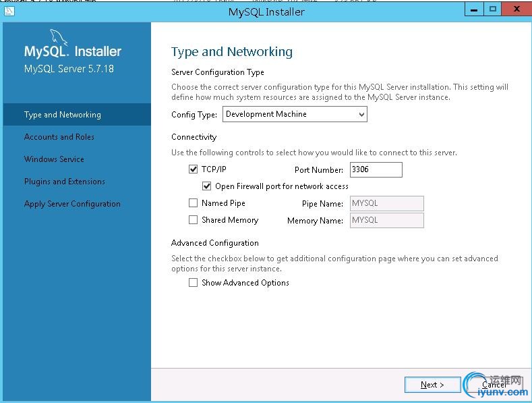532x403 pixels.
Task: Click the Pipe Name field
Action: pyautogui.click(x=387, y=203)
